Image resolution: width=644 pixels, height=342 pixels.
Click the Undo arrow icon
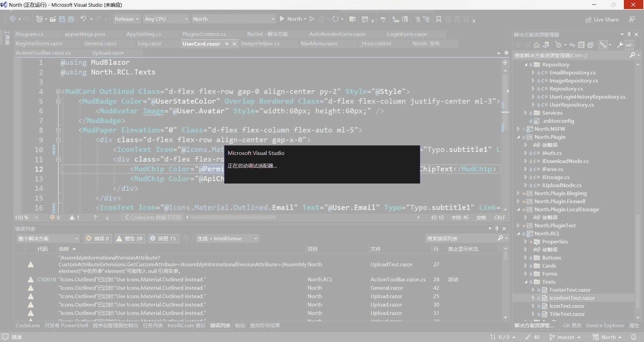click(x=84, y=19)
